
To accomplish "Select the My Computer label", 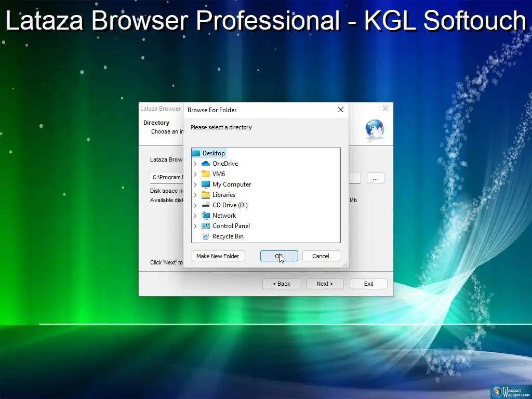I will (x=232, y=184).
